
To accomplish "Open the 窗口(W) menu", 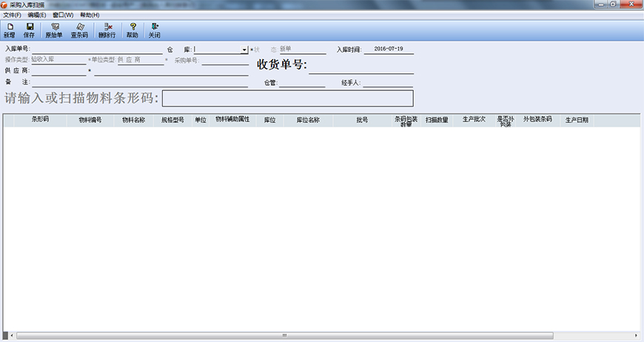I will (63, 15).
